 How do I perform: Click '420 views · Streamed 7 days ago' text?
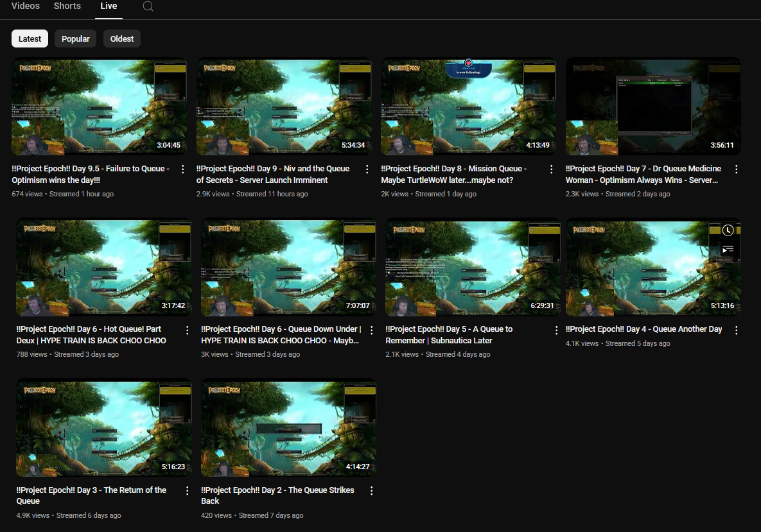coord(252,515)
